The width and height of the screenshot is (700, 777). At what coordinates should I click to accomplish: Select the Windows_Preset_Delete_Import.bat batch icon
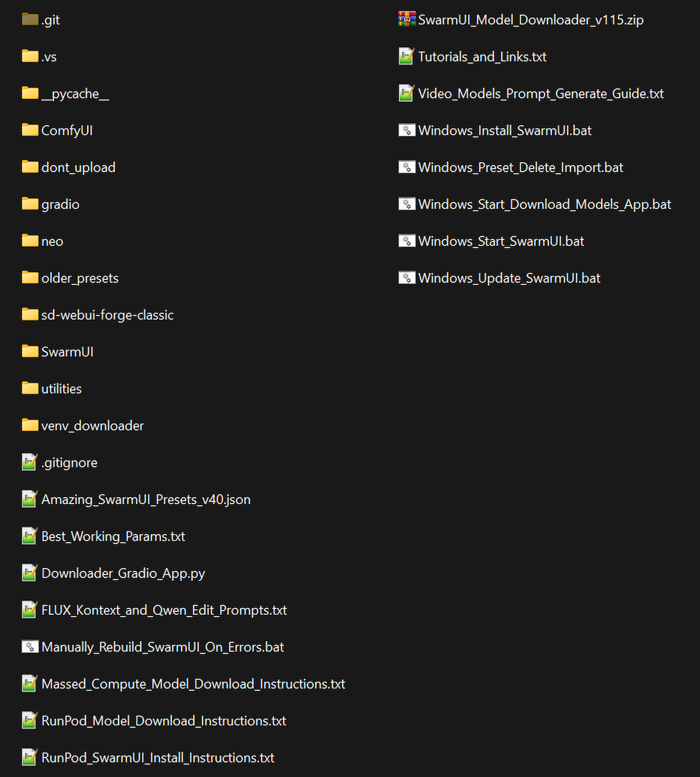(407, 167)
